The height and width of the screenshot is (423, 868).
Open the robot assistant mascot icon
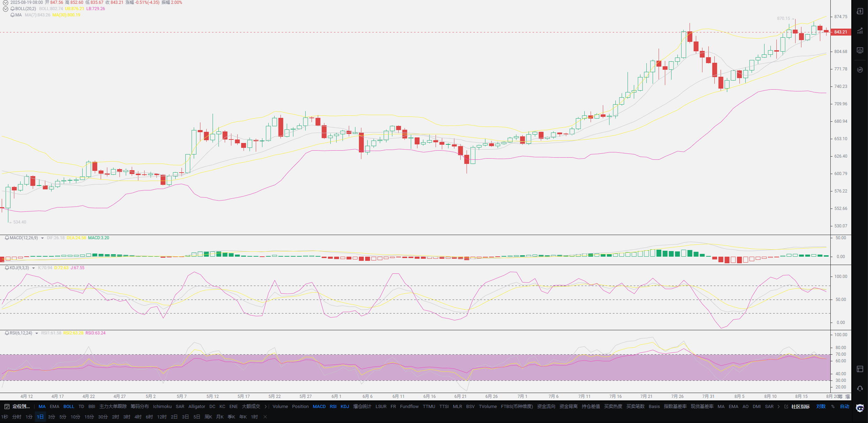coord(860,408)
